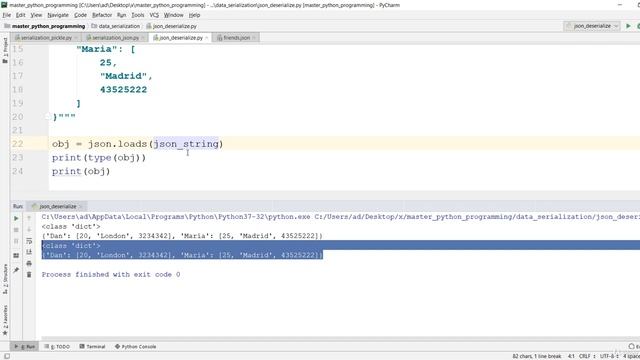Click the pause output icon in Run panel
Screen dimensions: 640x360
pos(16,241)
